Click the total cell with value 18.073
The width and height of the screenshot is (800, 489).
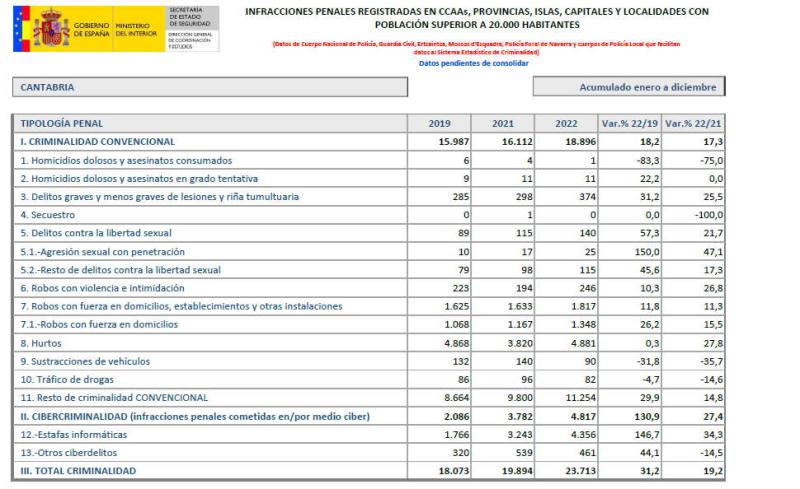(439, 471)
